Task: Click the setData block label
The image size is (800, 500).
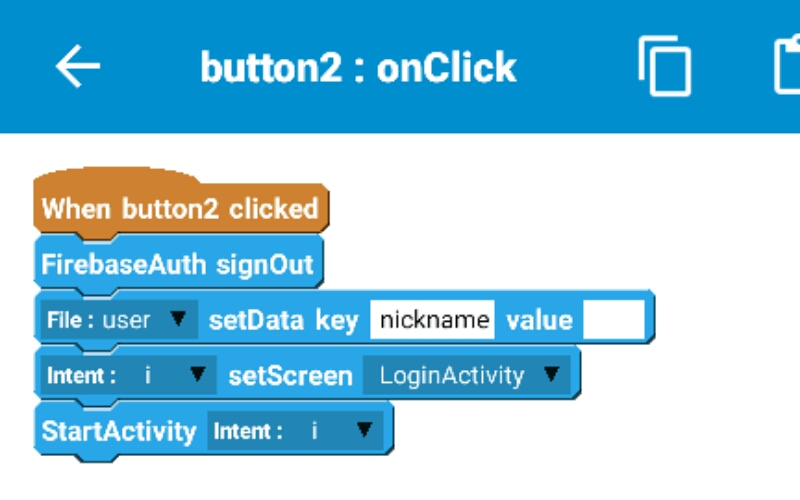Action: tap(256, 321)
